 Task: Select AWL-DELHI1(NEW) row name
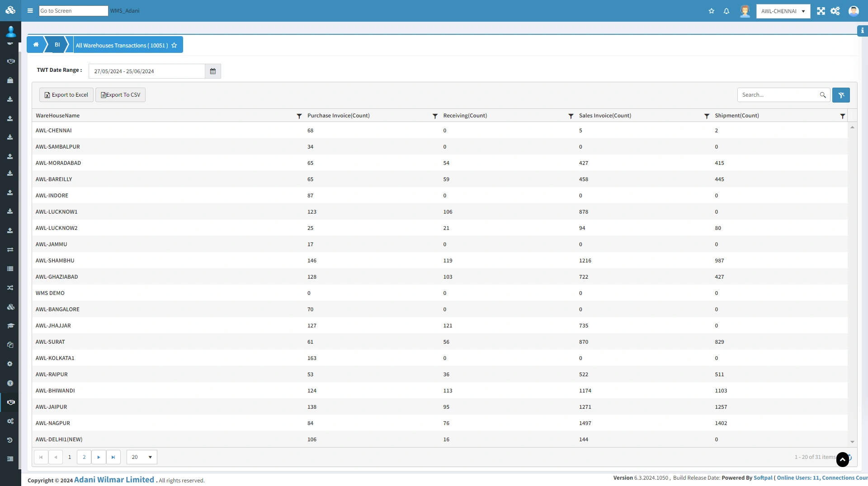59,439
